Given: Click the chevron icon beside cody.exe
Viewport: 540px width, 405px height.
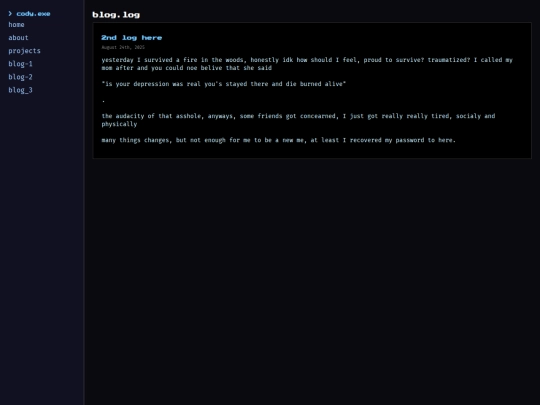Looking at the screenshot, I should point(10,13).
